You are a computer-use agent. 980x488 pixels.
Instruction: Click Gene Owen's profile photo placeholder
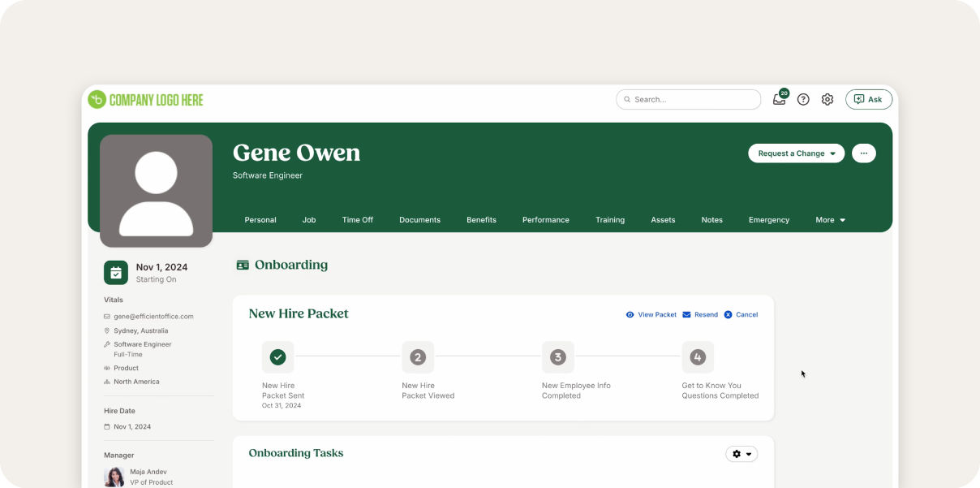coord(156,191)
